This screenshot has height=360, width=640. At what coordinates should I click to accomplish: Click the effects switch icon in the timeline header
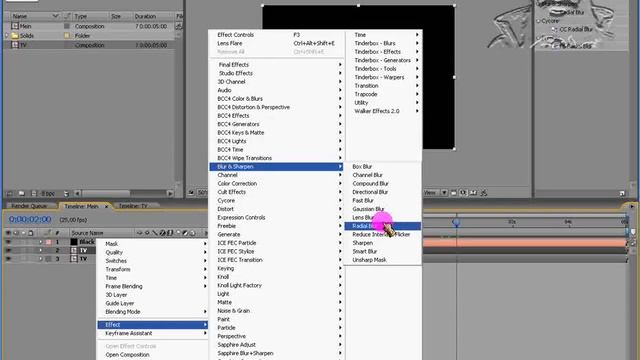(x=162, y=233)
